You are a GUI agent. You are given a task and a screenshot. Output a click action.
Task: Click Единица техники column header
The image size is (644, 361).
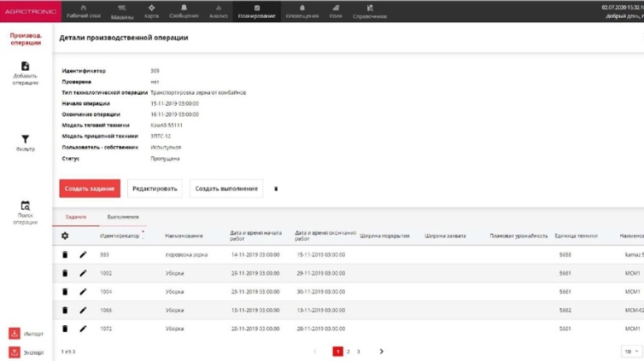576,236
